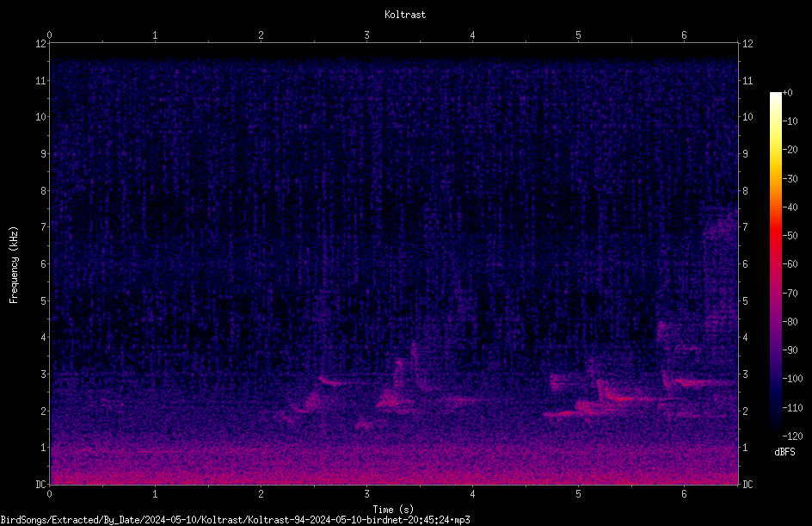The image size is (812, 526).
Task: Click the -30 level on color scale
Action: coord(790,178)
